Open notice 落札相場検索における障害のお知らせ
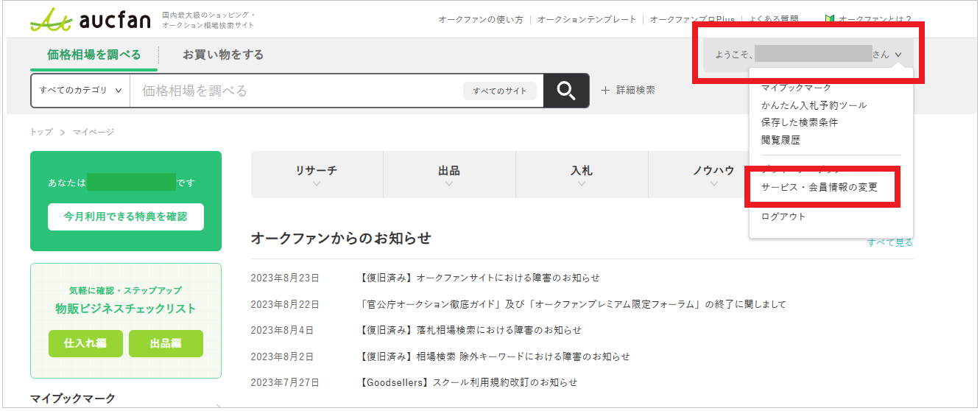The height and width of the screenshot is (411, 980). coord(469,330)
